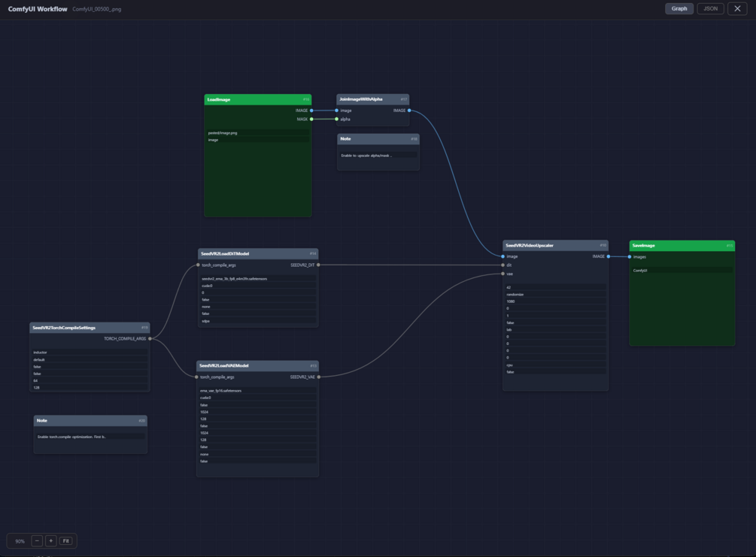The width and height of the screenshot is (756, 557).
Task: Click the 'Enable torch.compile optimization' note text
Action: click(x=90, y=437)
